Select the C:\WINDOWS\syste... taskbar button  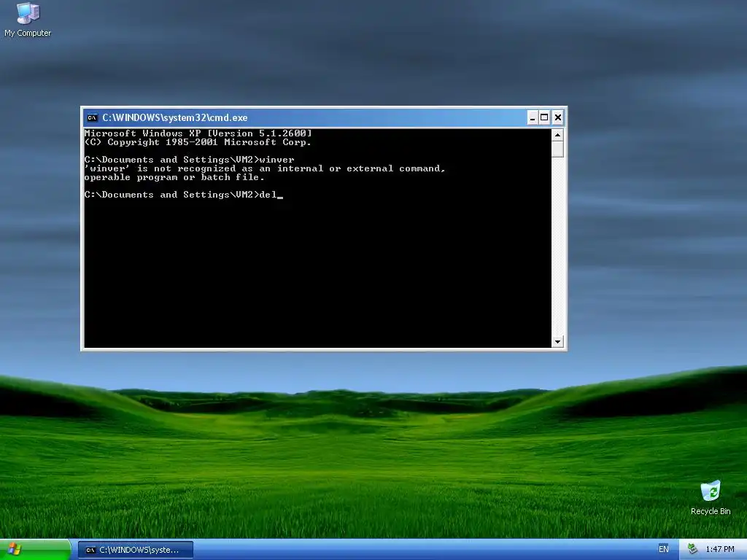click(x=136, y=550)
